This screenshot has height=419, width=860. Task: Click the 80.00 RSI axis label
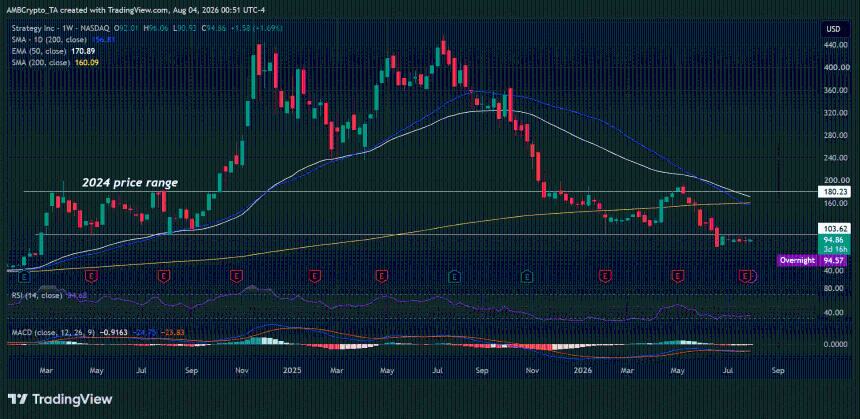(833, 288)
